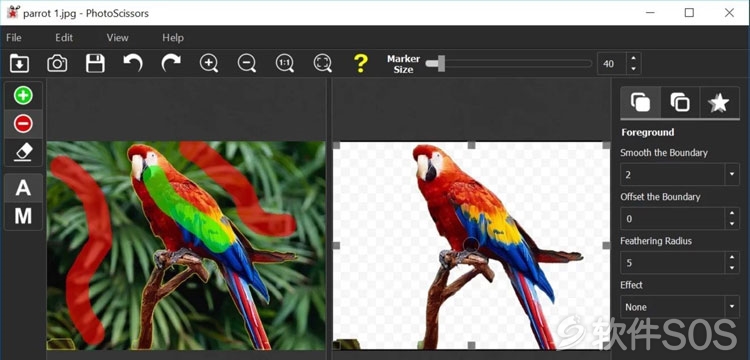Click the Marker Size slider handle
The height and width of the screenshot is (360, 750).
(441, 63)
